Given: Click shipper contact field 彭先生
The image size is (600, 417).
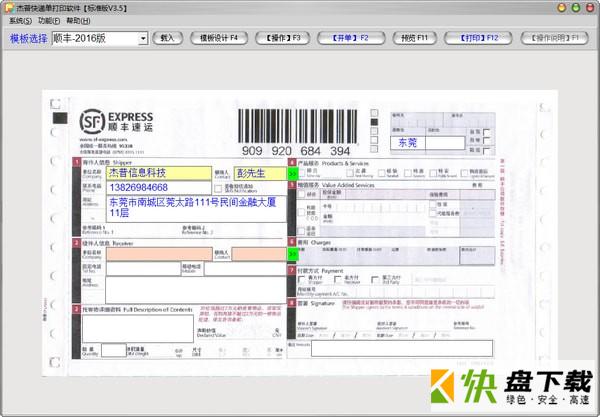Looking at the screenshot, I should [260, 173].
